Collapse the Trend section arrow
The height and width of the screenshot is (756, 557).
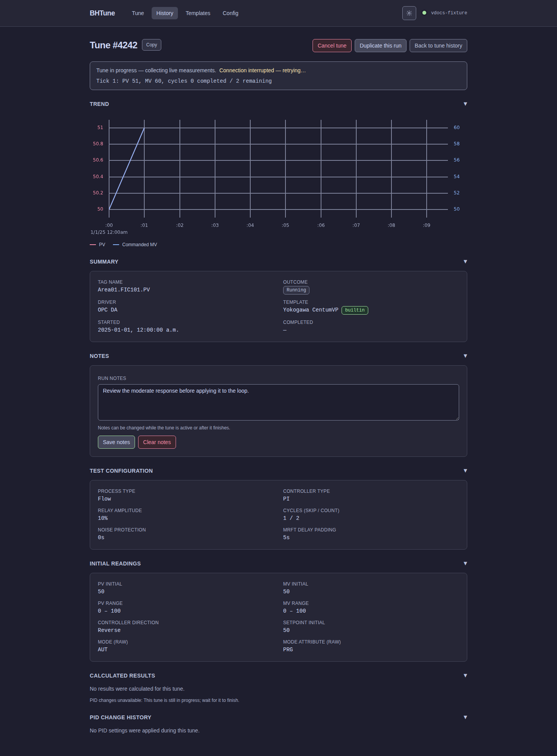tap(465, 104)
